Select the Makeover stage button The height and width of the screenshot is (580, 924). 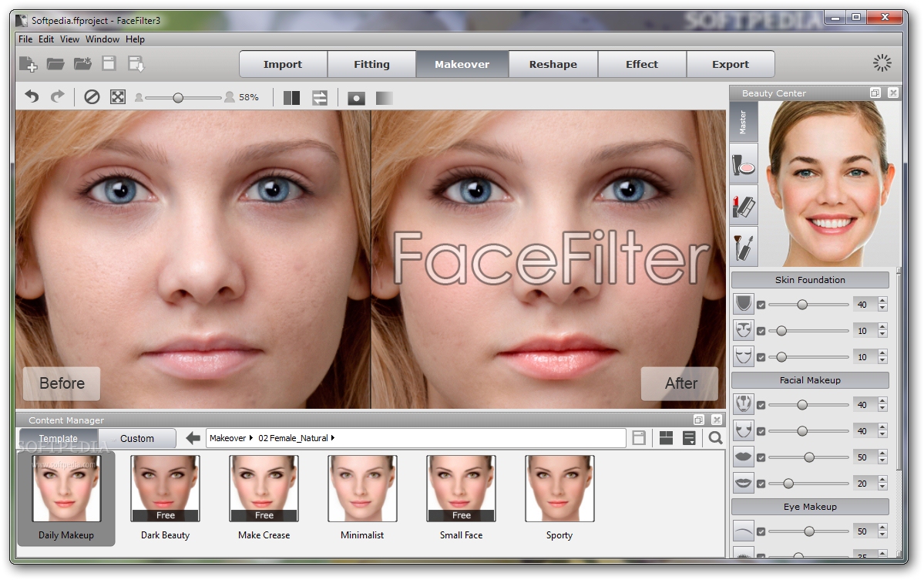[462, 64]
